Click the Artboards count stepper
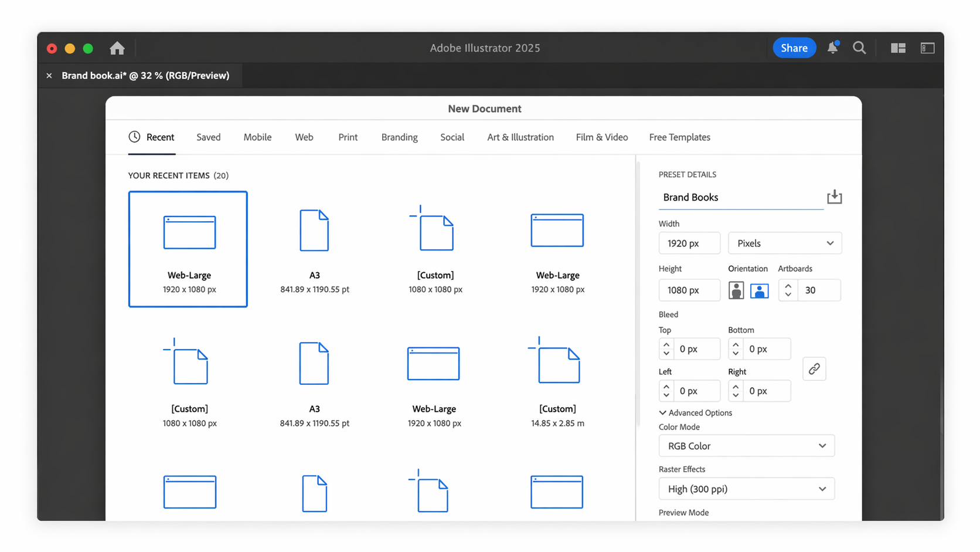The width and height of the screenshot is (980, 552). coord(788,290)
